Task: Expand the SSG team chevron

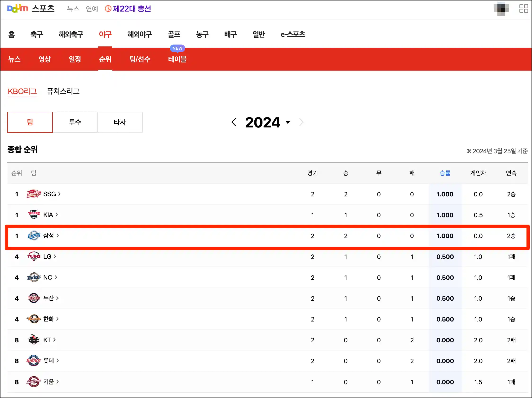Action: click(x=59, y=194)
